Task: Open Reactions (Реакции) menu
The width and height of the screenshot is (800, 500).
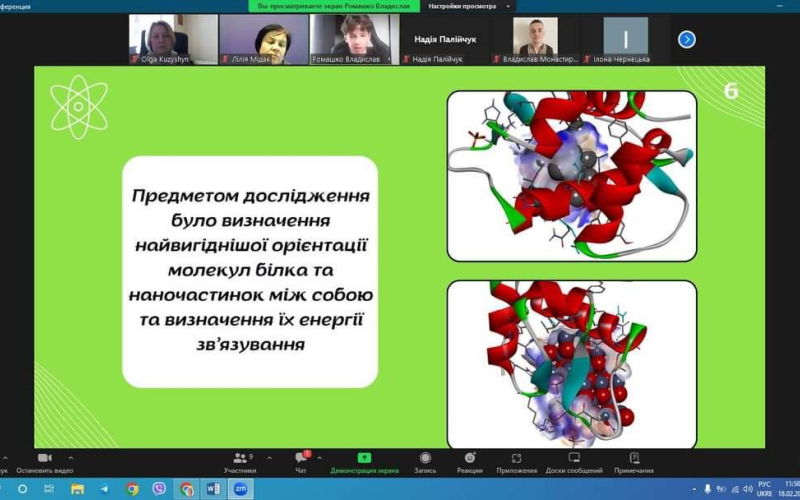Action: 470,462
